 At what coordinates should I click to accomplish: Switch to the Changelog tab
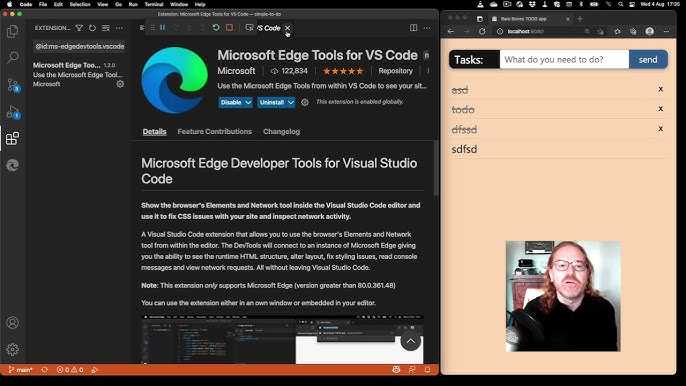[281, 131]
